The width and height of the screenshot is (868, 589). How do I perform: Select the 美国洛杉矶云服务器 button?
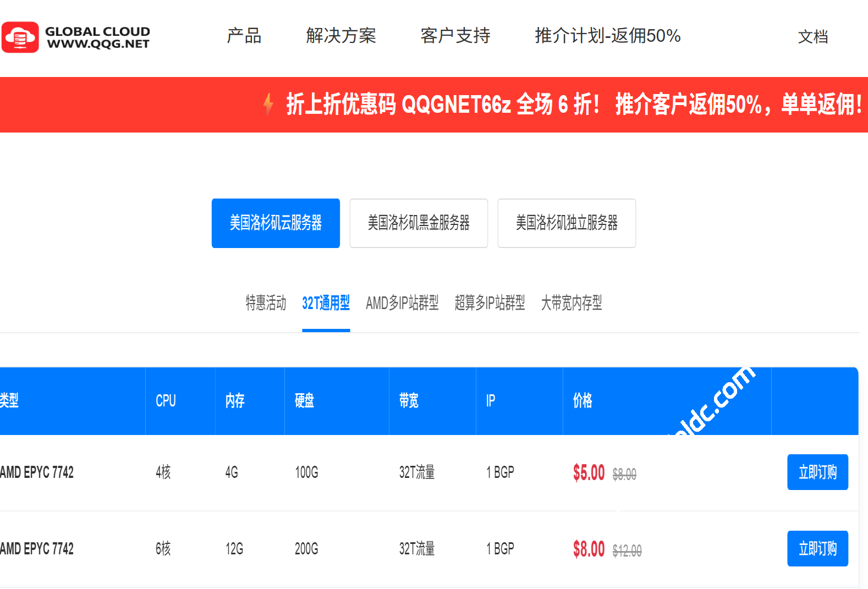pyautogui.click(x=276, y=223)
